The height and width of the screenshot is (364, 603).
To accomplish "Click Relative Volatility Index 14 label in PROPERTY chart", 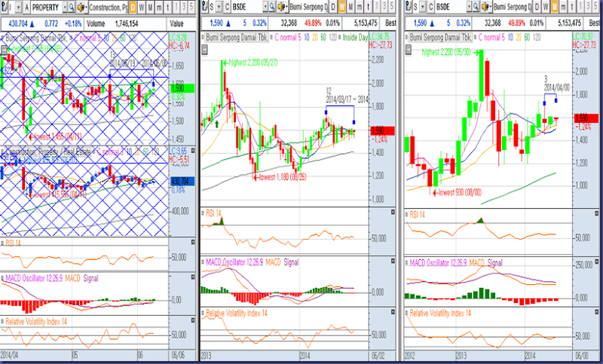I will (36, 321).
